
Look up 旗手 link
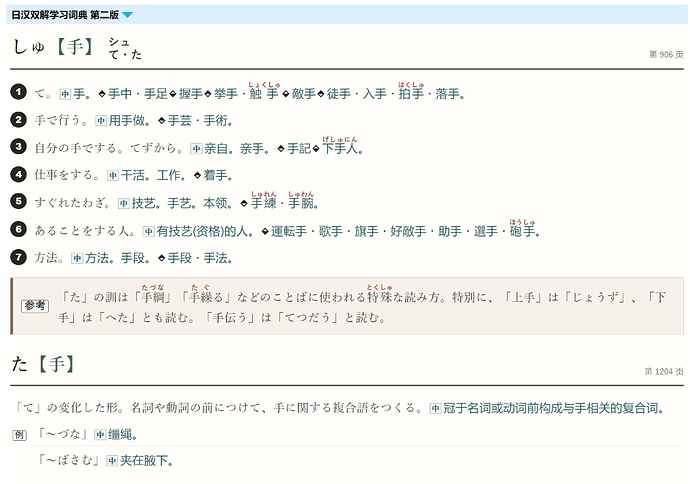click(x=367, y=231)
